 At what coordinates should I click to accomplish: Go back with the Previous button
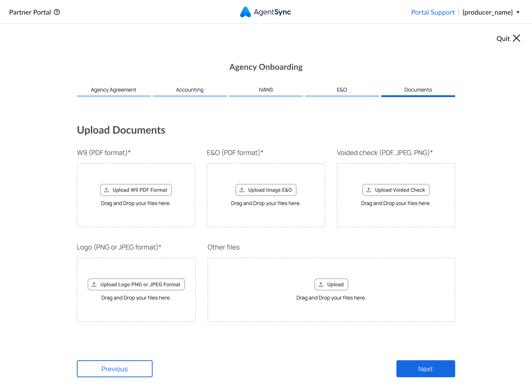[x=115, y=369]
